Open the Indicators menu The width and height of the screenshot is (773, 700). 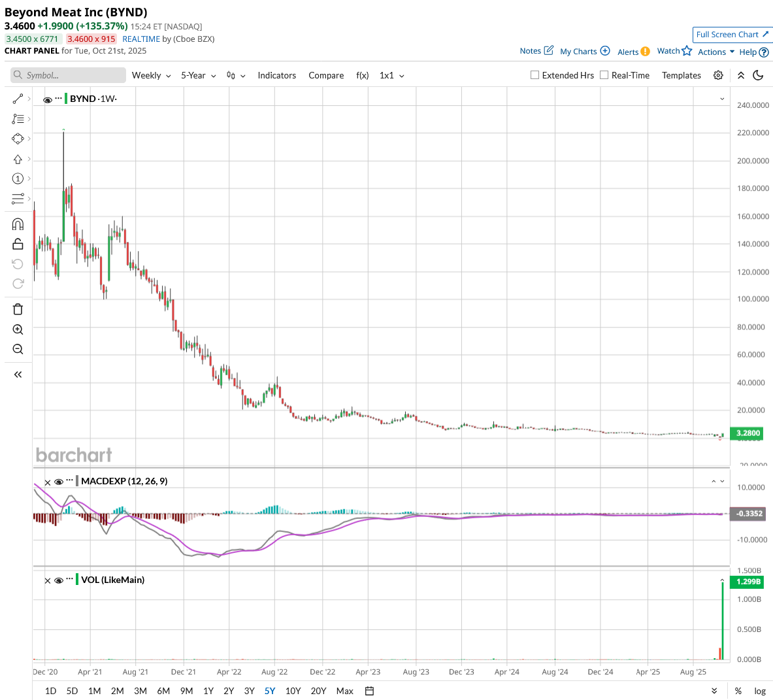click(276, 75)
